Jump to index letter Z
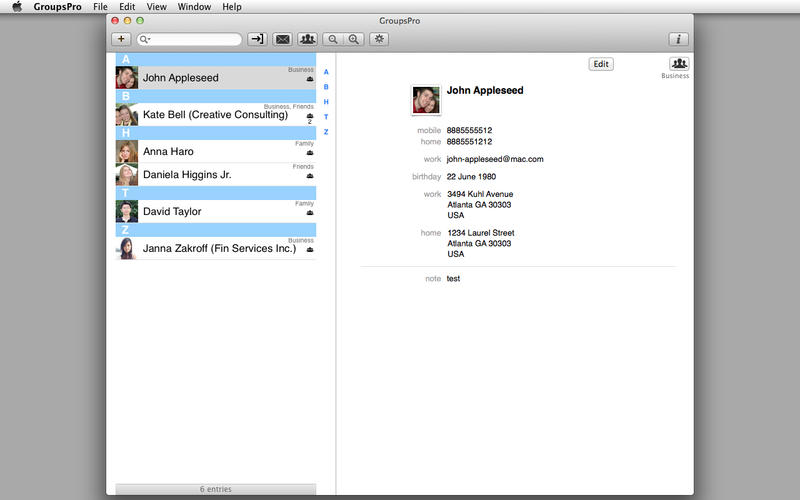This screenshot has height=500, width=800. coord(326,132)
